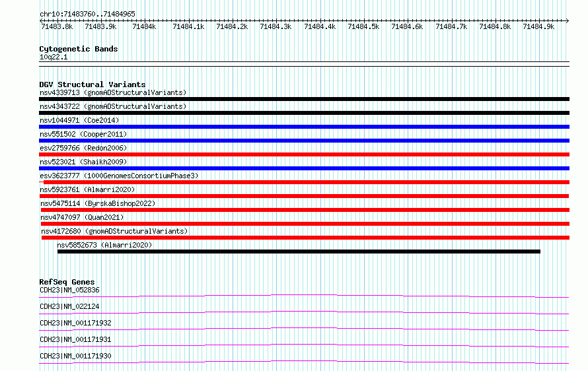Click the black bar for nsv4339713
The width and height of the screenshot is (588, 371).
coord(304,99)
